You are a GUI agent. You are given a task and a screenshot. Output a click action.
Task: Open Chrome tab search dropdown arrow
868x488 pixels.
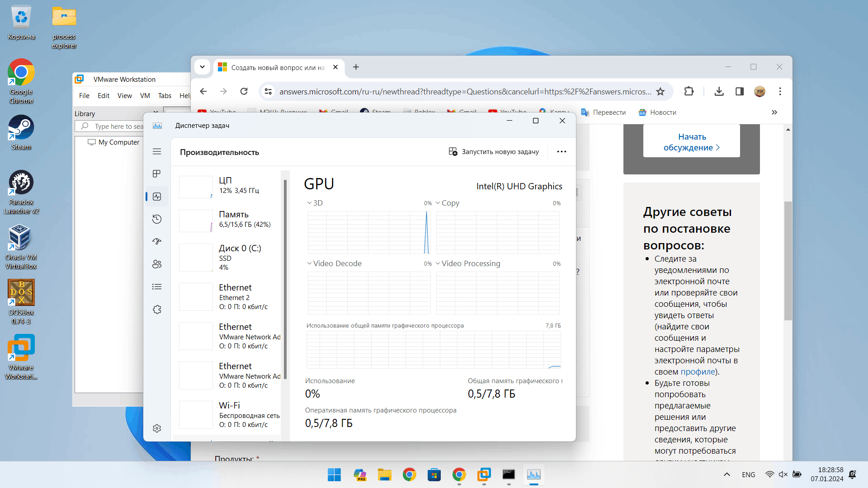[x=202, y=67]
